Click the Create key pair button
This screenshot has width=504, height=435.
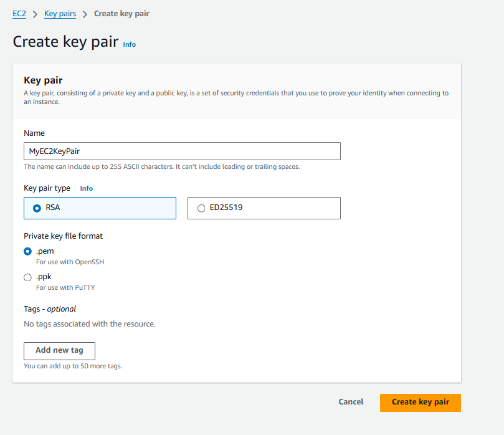point(420,403)
